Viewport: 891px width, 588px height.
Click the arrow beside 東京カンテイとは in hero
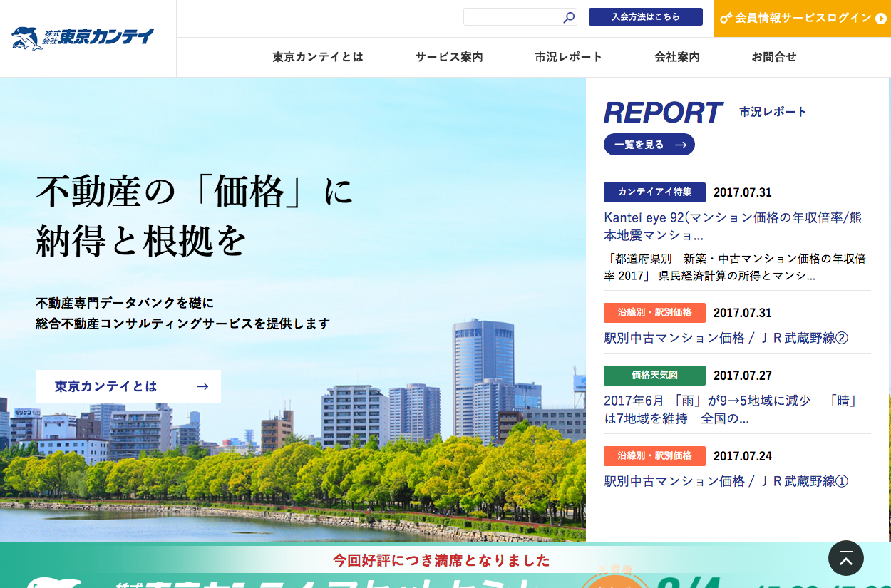(x=202, y=386)
